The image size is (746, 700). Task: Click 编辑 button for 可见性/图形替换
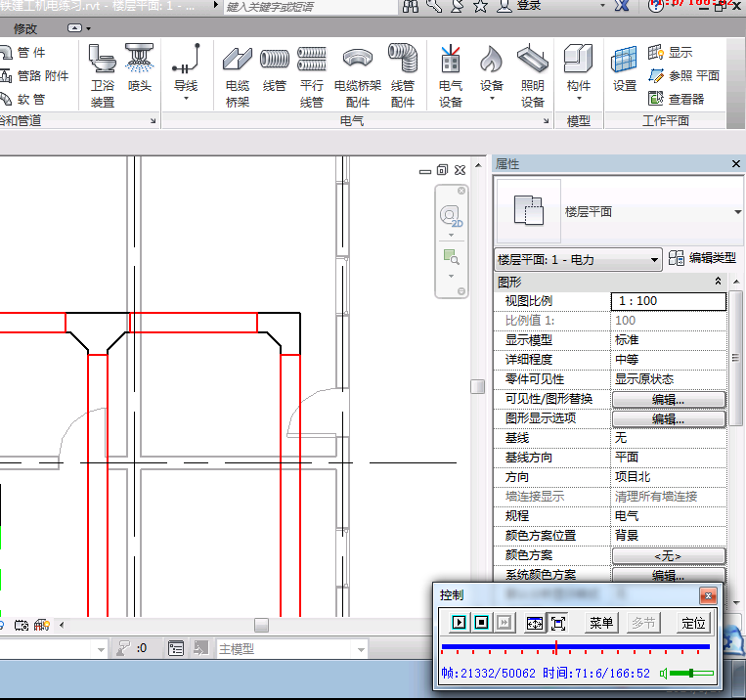click(668, 399)
